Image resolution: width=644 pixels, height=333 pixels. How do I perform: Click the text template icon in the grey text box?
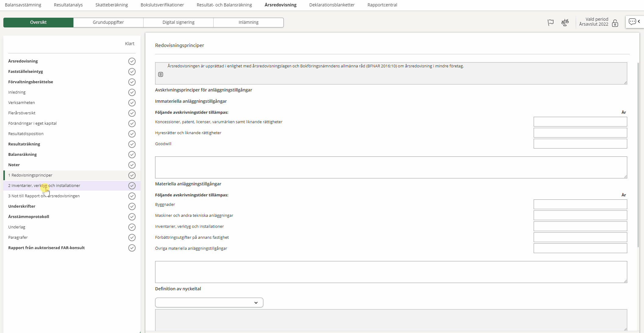click(161, 74)
